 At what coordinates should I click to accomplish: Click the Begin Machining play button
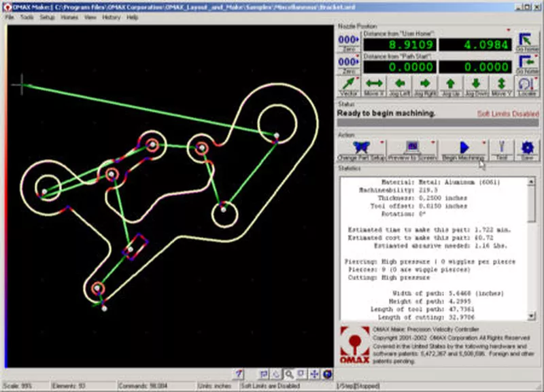pos(464,149)
